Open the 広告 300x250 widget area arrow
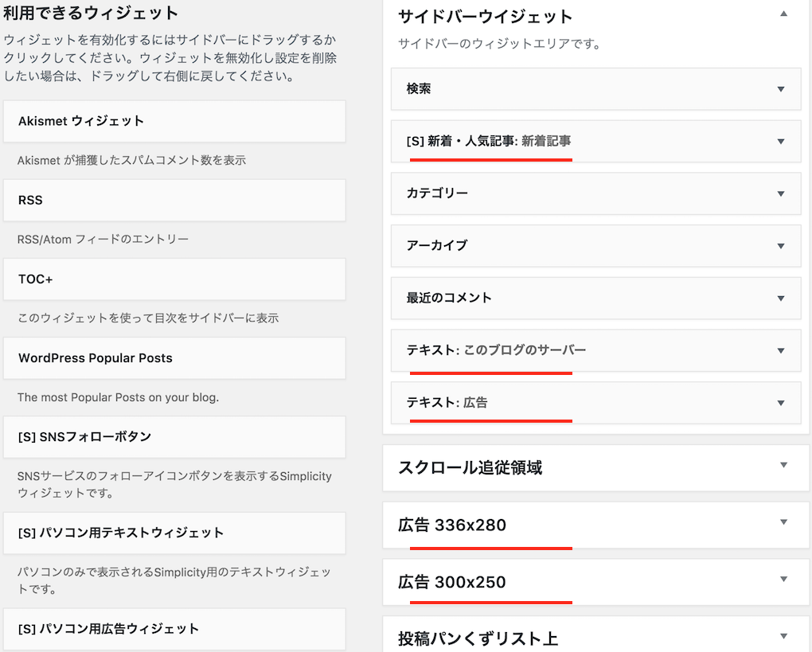 [783, 580]
